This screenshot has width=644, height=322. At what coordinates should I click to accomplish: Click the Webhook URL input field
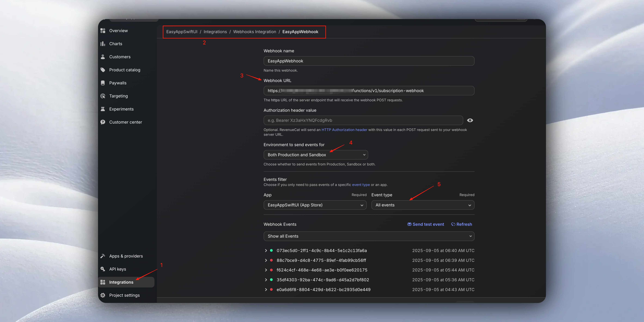(369, 91)
